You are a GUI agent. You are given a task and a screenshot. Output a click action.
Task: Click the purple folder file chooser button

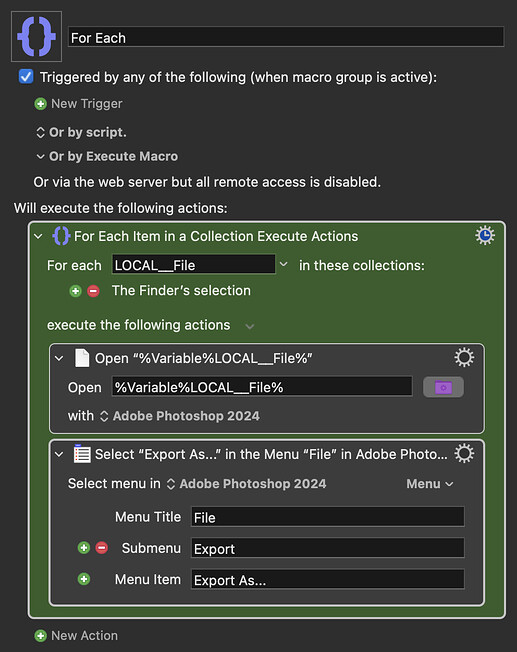click(443, 387)
